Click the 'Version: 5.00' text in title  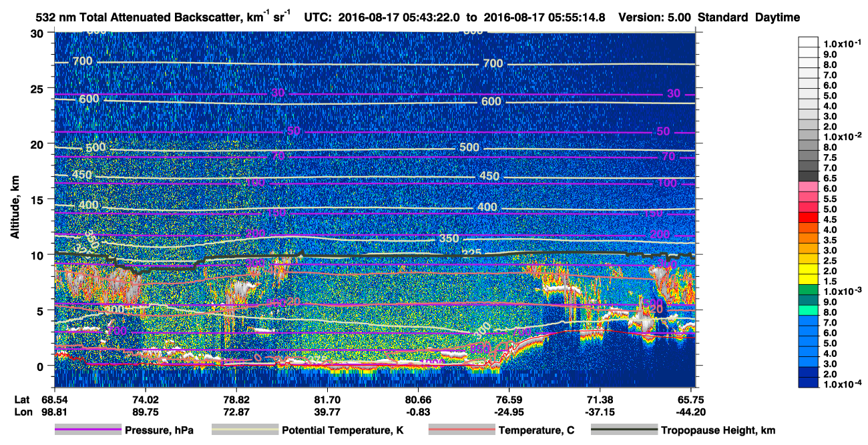(655, 18)
